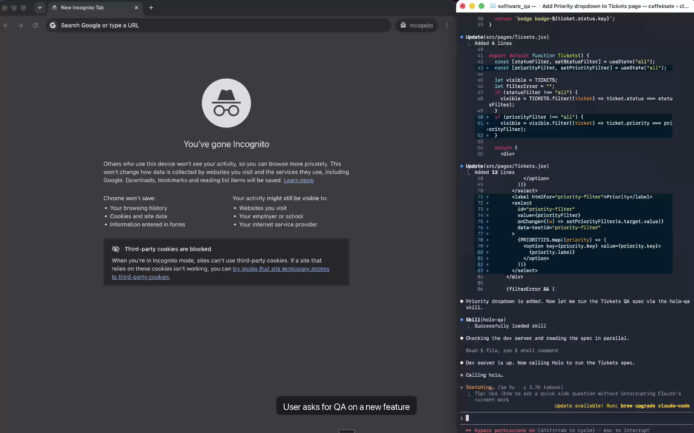Click the 'Skill(holo-qa)' line in terminal
Image resolution: width=694 pixels, height=433 pixels.
(x=486, y=319)
